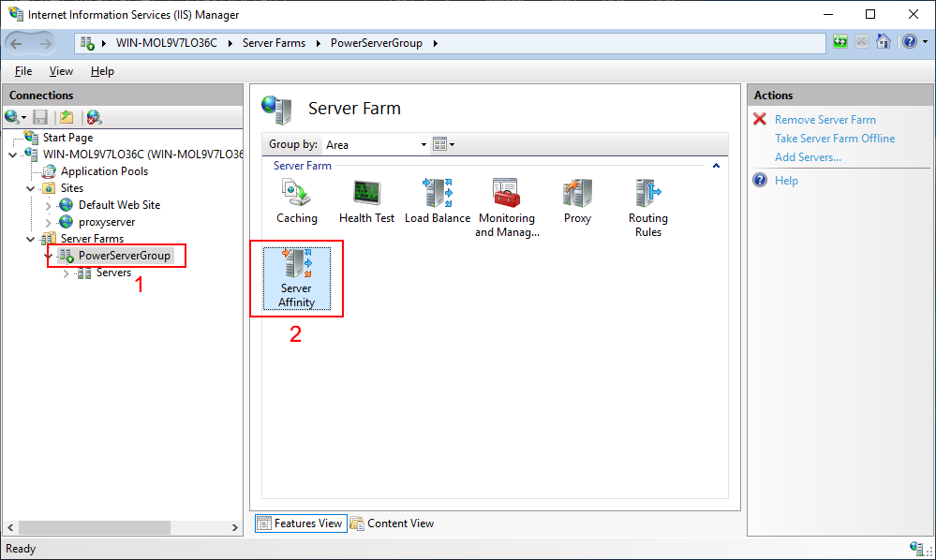The height and width of the screenshot is (560, 936).
Task: Open Monitoring and Management icon
Action: point(506,206)
